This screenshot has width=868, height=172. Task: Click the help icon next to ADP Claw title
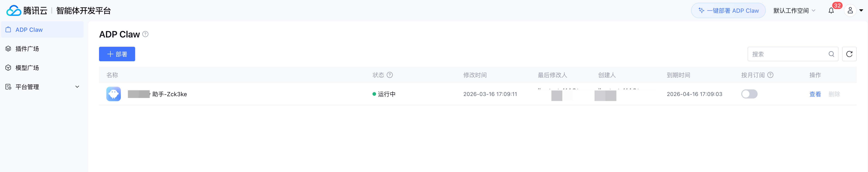tap(145, 34)
